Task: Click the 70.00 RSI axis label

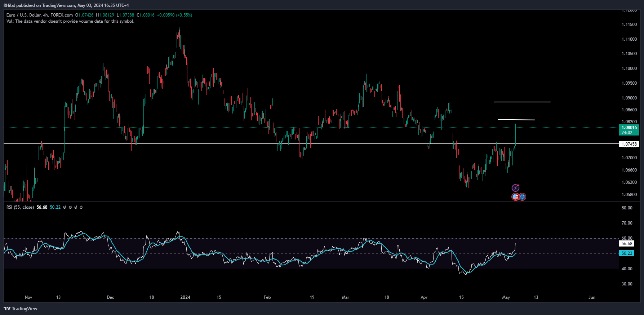Action: (627, 223)
